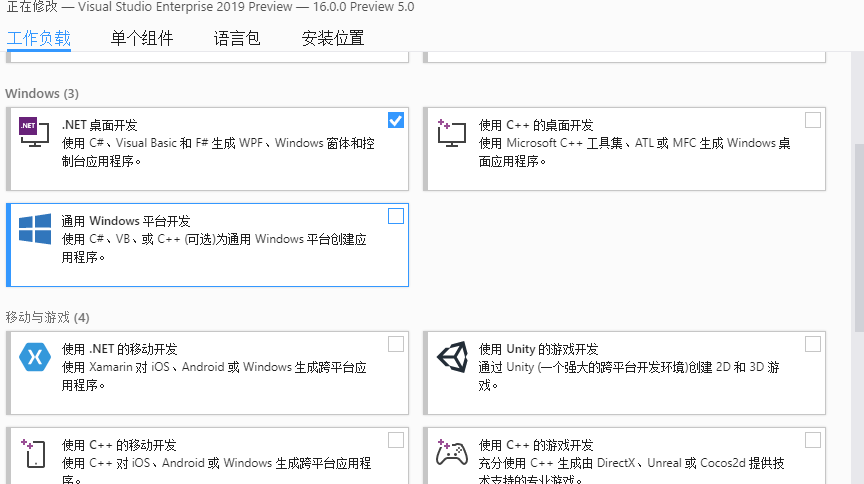Image resolution: width=864 pixels, height=484 pixels.
Task: Click the 使用 C++ 的移动开发 title text
Action: [119, 445]
